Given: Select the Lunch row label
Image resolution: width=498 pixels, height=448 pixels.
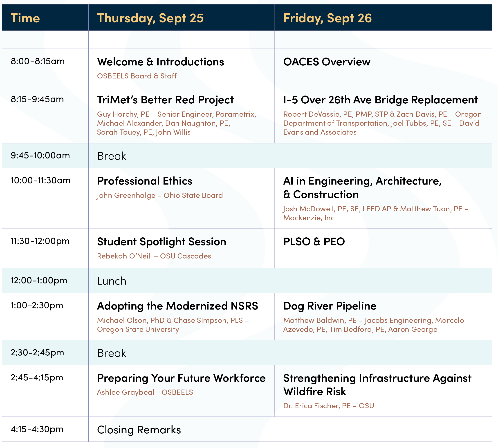Looking at the screenshot, I should pyautogui.click(x=112, y=281).
